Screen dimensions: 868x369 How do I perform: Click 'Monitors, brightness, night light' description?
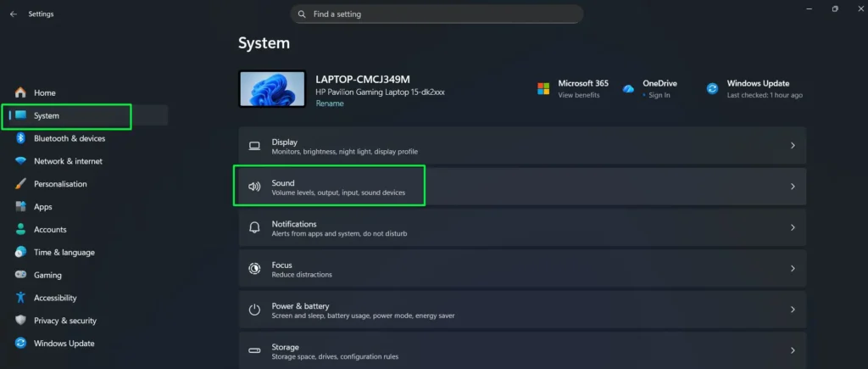point(344,152)
